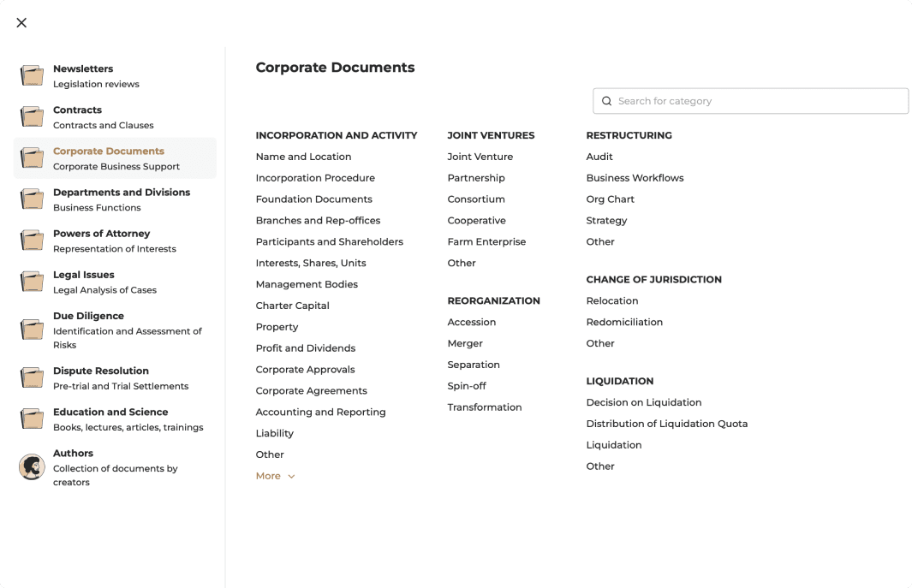912x588 pixels.
Task: Click the Due Diligence folder icon
Action: tap(32, 329)
